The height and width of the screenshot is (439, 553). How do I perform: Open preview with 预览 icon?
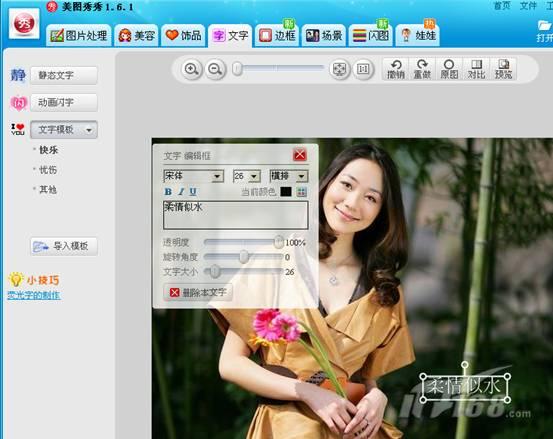503,69
